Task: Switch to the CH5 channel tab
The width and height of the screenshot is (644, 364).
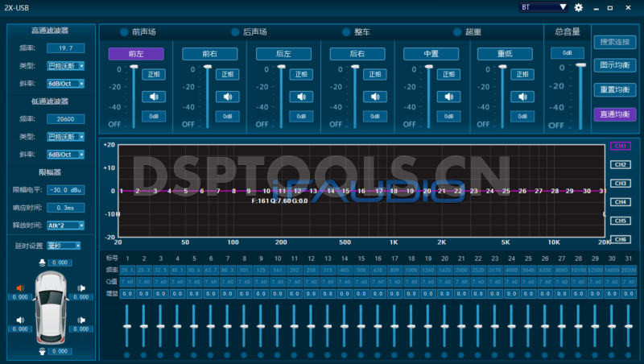Action: point(620,221)
